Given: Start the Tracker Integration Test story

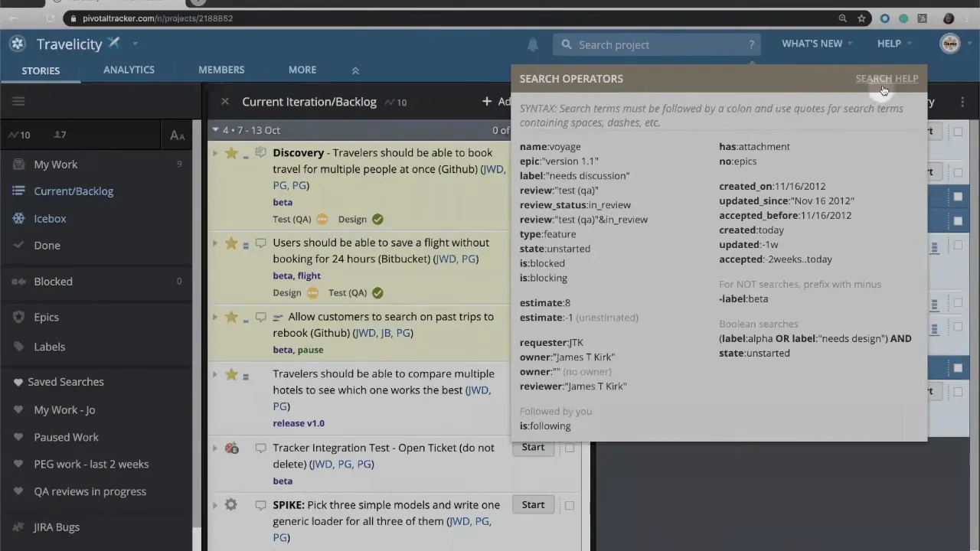Looking at the screenshot, I should (x=533, y=447).
